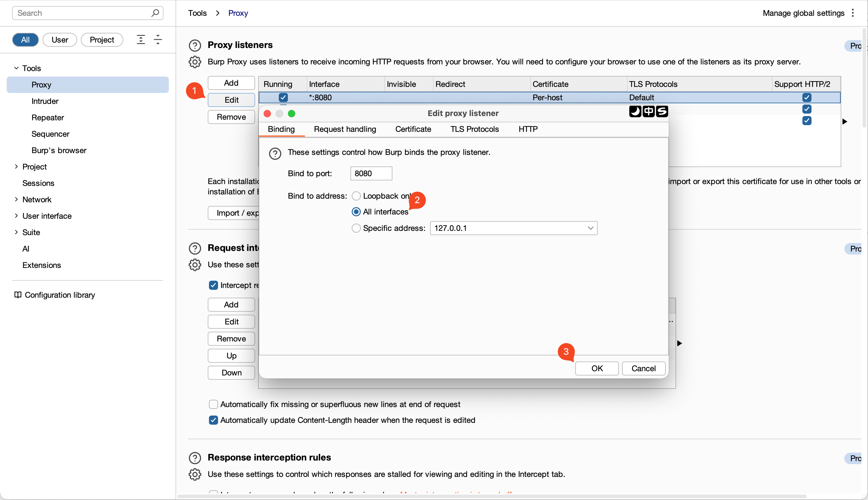Switch to the Request handling tab

click(345, 129)
